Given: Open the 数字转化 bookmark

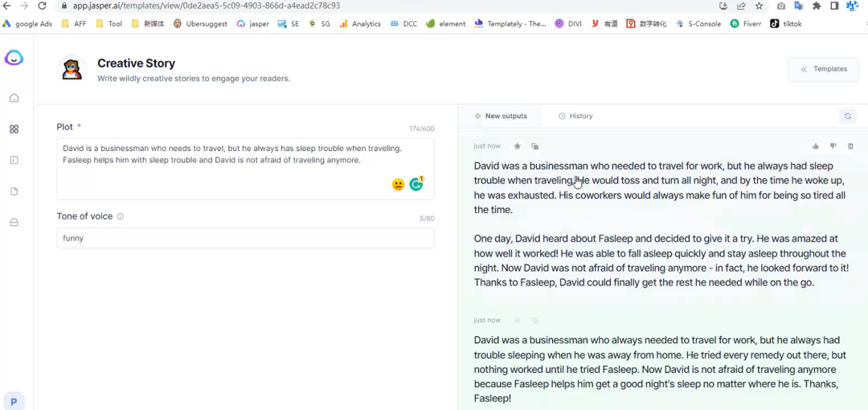Looking at the screenshot, I should pyautogui.click(x=646, y=24).
